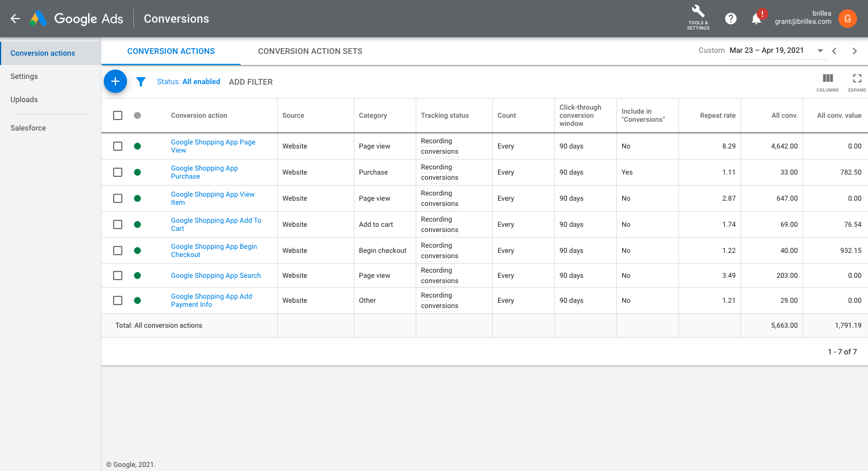Image resolution: width=868 pixels, height=471 pixels.
Task: Click green status dot for Search row
Action: (x=137, y=276)
